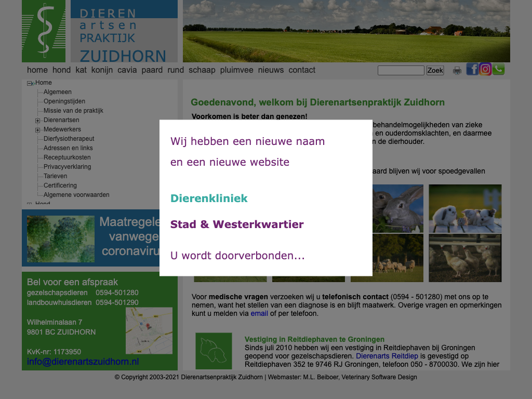
Task: Expand the Medewerkers tree node
Action: pos(37,130)
